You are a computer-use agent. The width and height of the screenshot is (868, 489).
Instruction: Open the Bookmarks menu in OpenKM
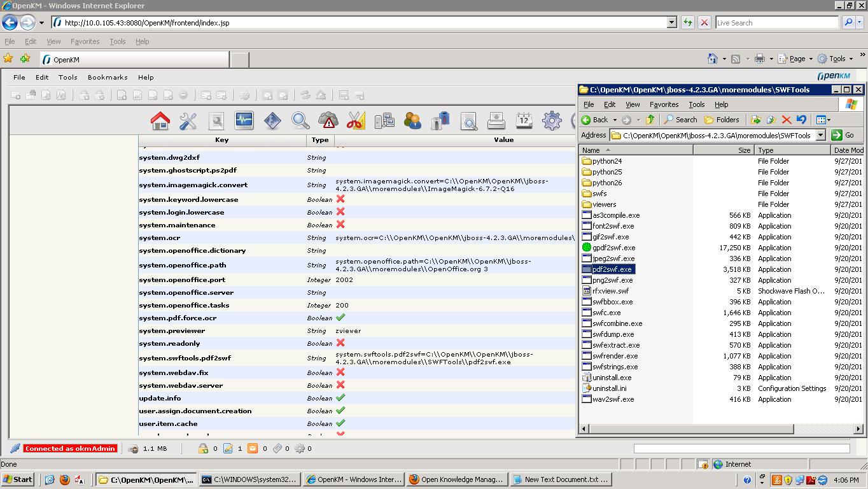click(107, 77)
